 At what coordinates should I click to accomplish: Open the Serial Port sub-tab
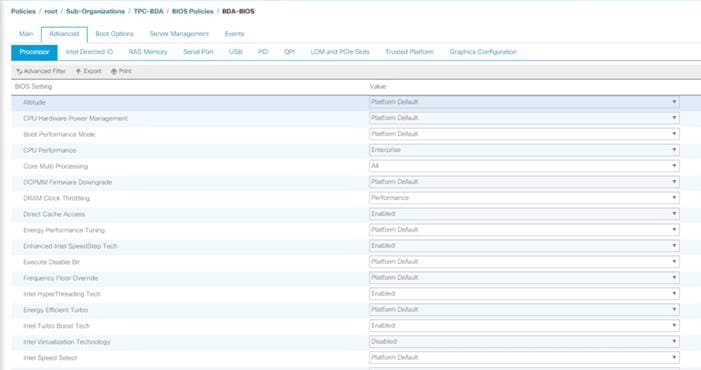pyautogui.click(x=198, y=52)
